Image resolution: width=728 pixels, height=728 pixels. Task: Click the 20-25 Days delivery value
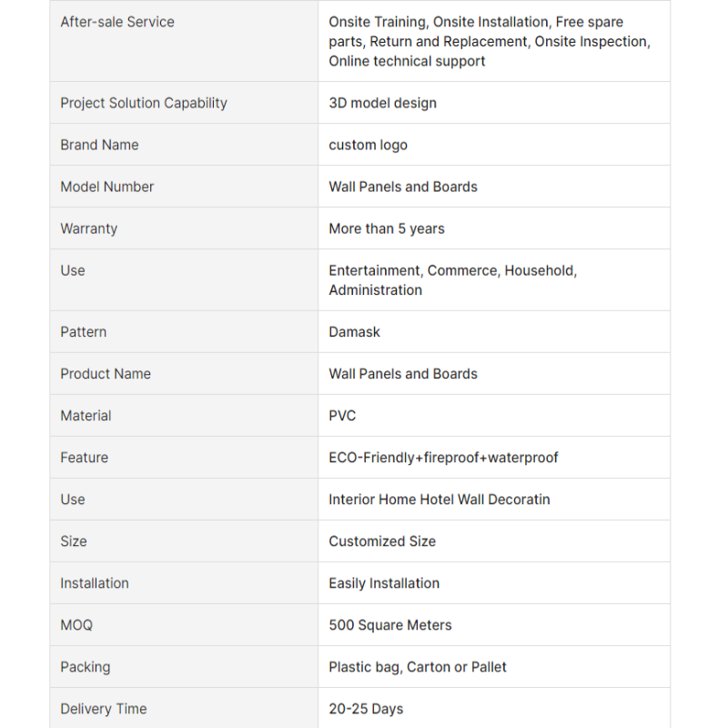(x=366, y=709)
